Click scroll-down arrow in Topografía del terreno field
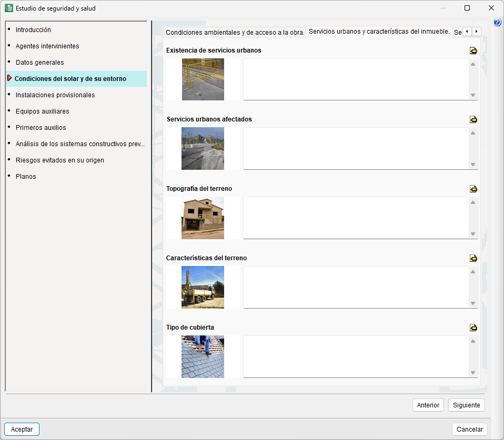 (473, 234)
